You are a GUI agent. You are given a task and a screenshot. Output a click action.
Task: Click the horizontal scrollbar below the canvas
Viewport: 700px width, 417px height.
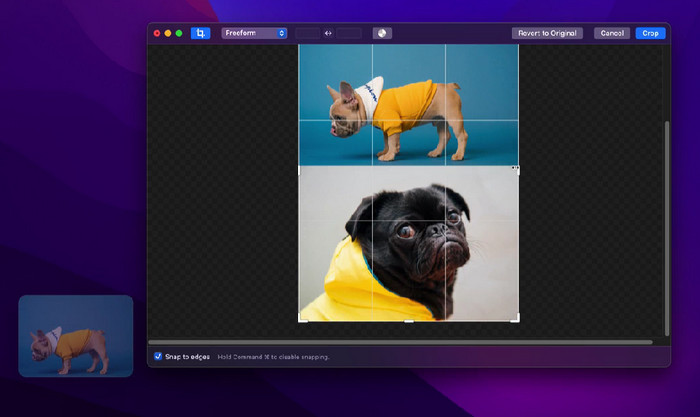tap(400, 342)
